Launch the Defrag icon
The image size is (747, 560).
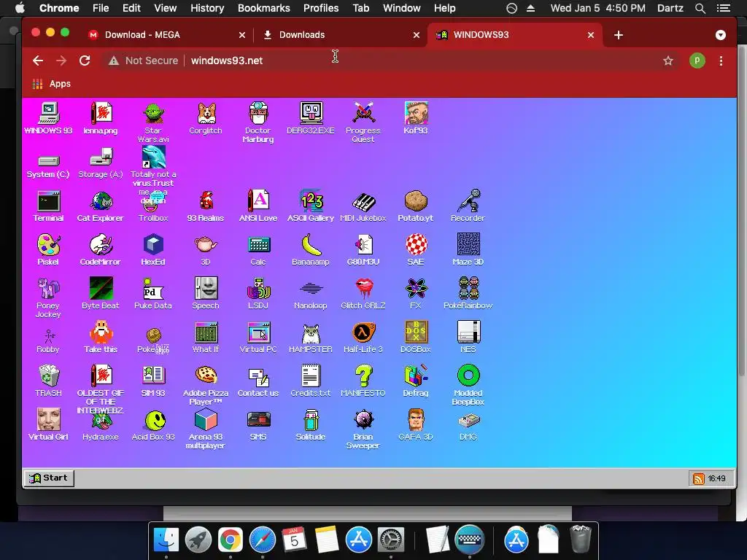pyautogui.click(x=415, y=381)
